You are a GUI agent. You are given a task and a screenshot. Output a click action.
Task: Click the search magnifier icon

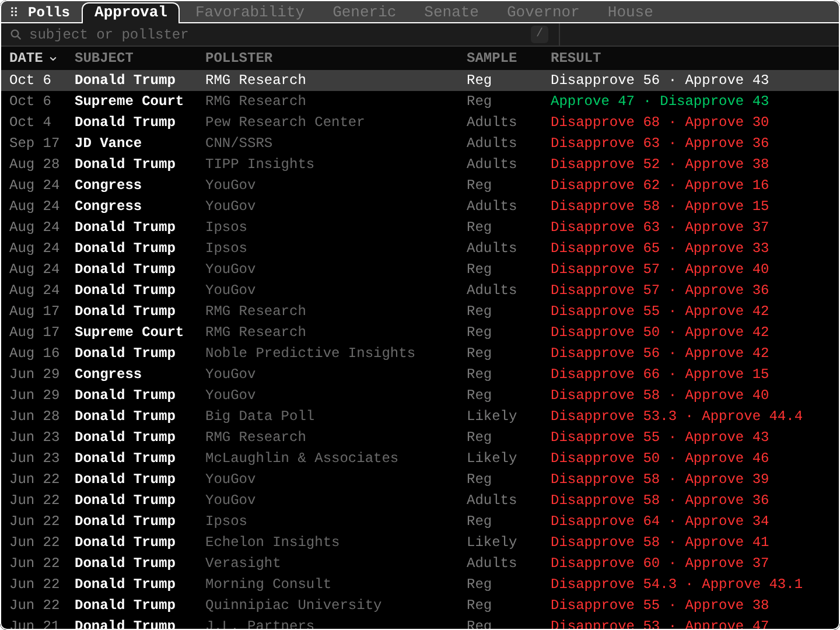click(16, 35)
